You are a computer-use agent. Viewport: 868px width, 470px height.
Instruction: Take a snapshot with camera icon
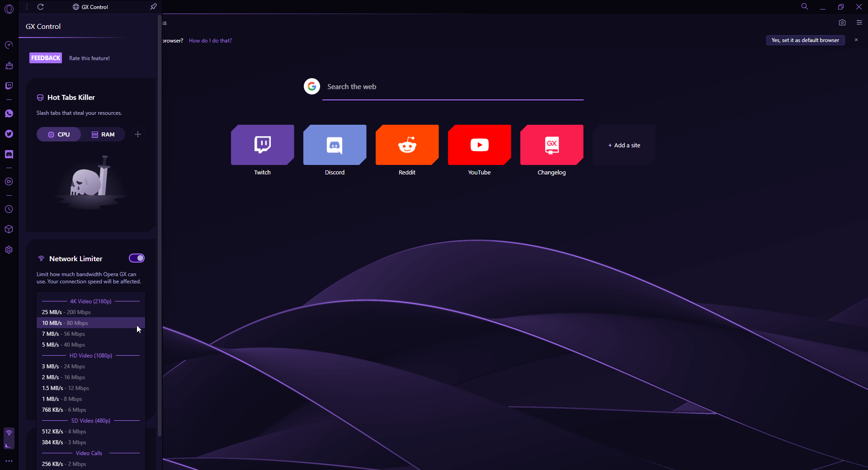pos(842,23)
